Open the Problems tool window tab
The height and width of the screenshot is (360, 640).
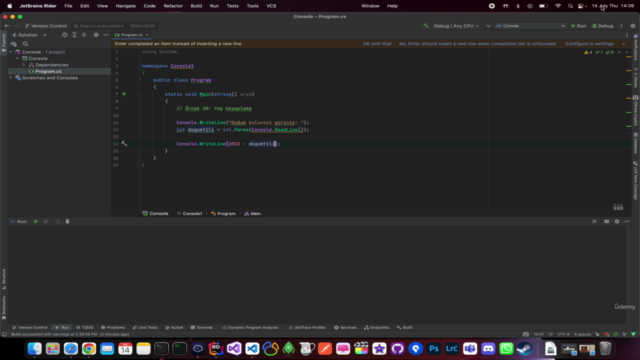[x=113, y=327]
